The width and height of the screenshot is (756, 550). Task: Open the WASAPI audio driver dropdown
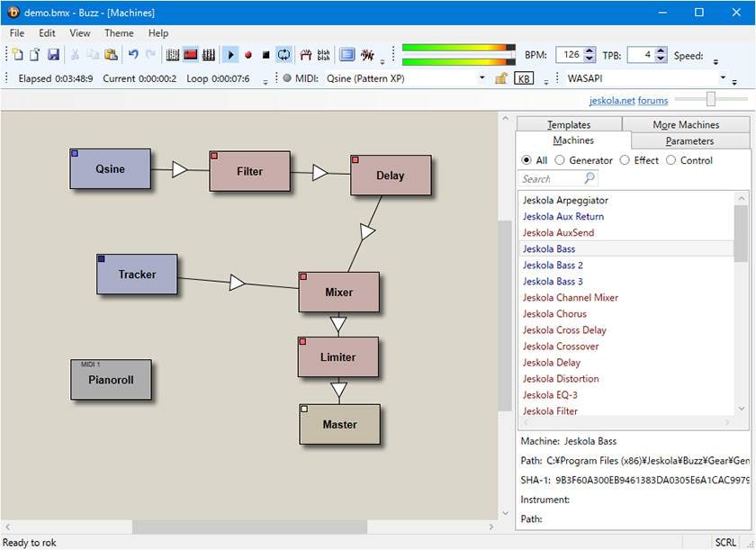[x=723, y=77]
